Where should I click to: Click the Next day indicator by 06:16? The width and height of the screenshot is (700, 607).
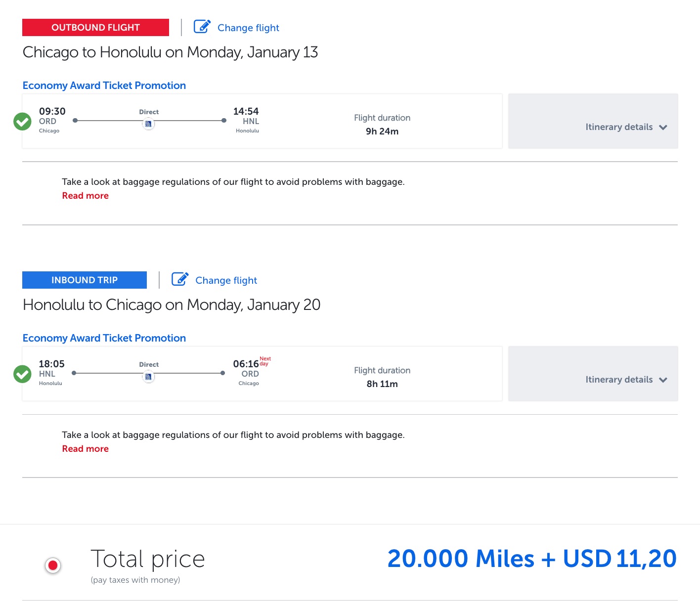[265, 361]
